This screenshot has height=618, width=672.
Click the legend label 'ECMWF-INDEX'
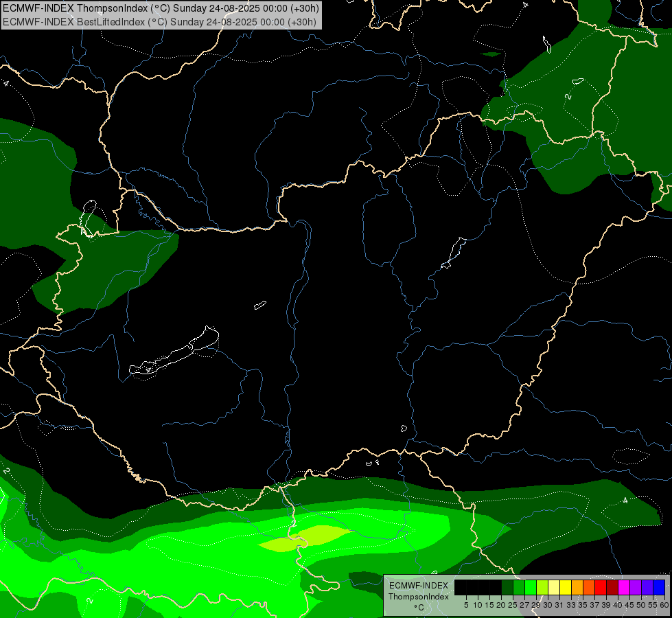pyautogui.click(x=419, y=586)
